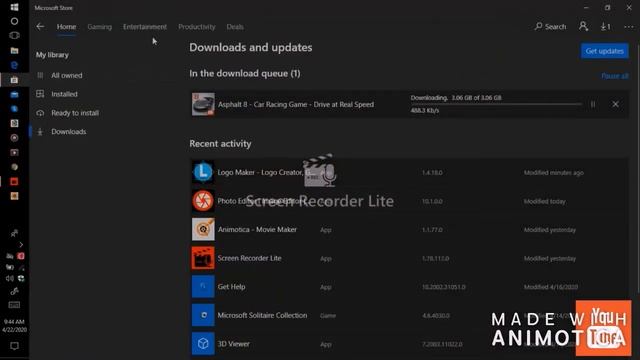Click the Asphalt 8 game thumbnail
The image size is (640, 360).
tap(203, 104)
